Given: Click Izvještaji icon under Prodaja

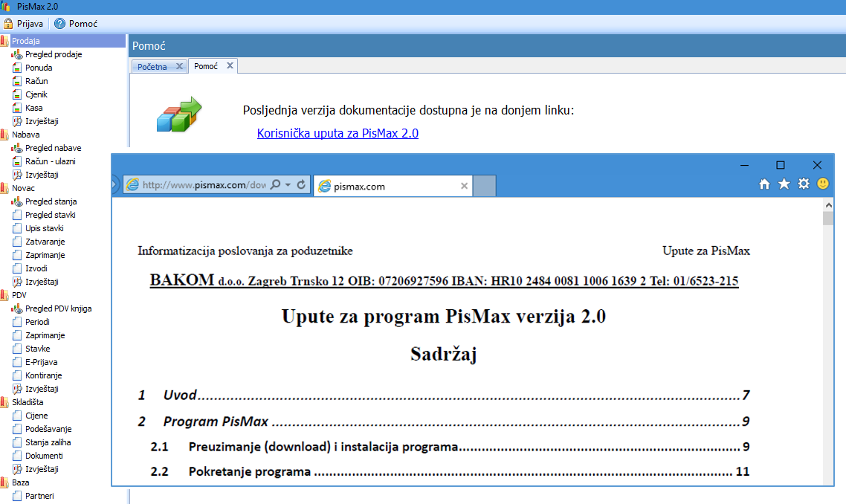Looking at the screenshot, I should pos(17,121).
